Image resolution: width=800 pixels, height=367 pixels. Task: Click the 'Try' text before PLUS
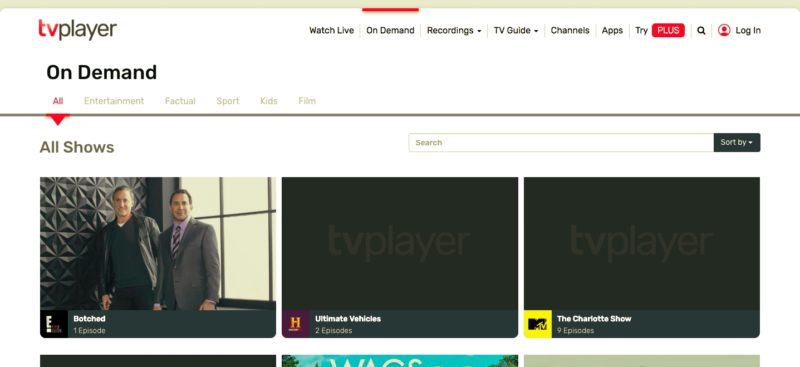tap(641, 31)
